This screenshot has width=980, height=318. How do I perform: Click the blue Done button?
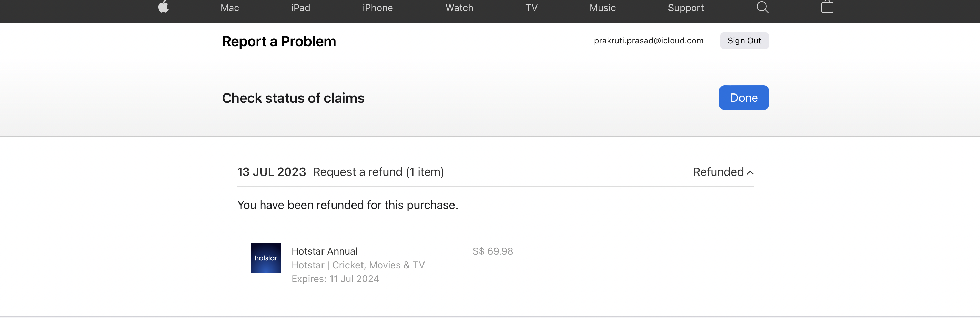[743, 98]
